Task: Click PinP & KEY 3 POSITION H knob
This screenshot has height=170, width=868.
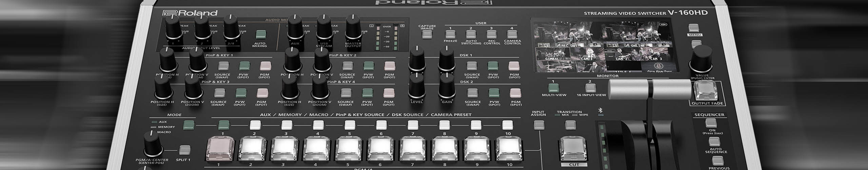Action: [x=163, y=87]
